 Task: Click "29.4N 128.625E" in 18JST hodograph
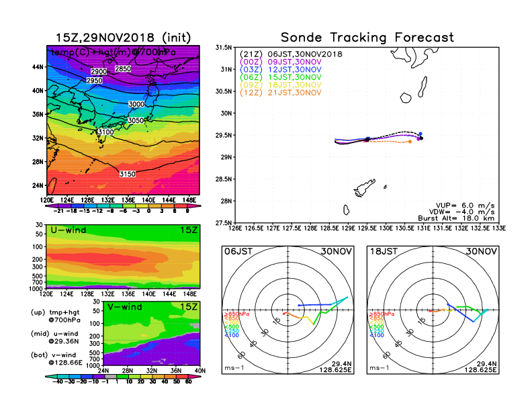tap(480, 367)
